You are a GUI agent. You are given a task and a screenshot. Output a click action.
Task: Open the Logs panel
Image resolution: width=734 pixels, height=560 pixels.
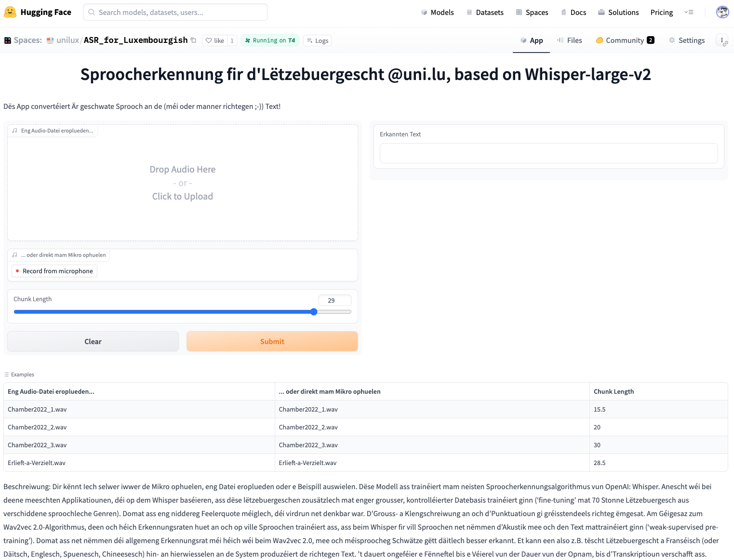coord(318,40)
